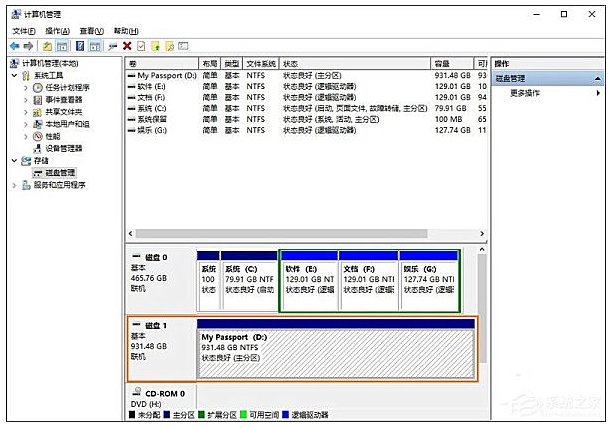Select the My Passport (D:) partition block
The height and width of the screenshot is (428, 612).
click(336, 349)
